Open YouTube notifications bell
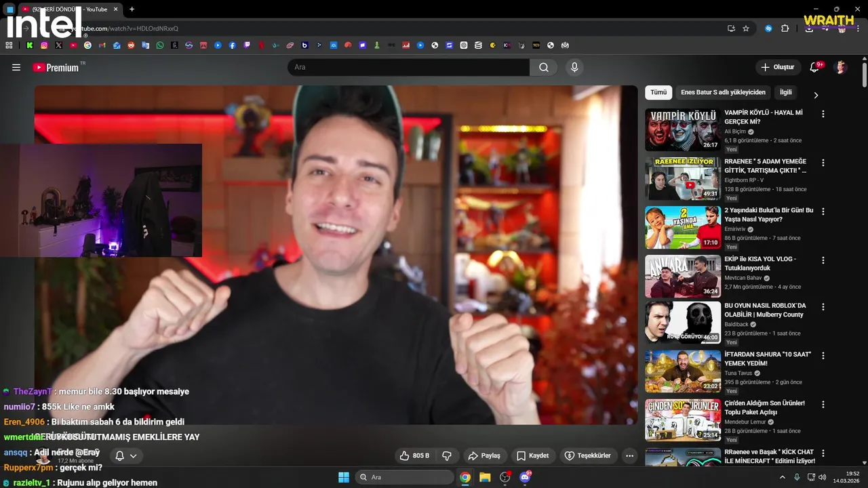This screenshot has height=488, width=868. (815, 67)
